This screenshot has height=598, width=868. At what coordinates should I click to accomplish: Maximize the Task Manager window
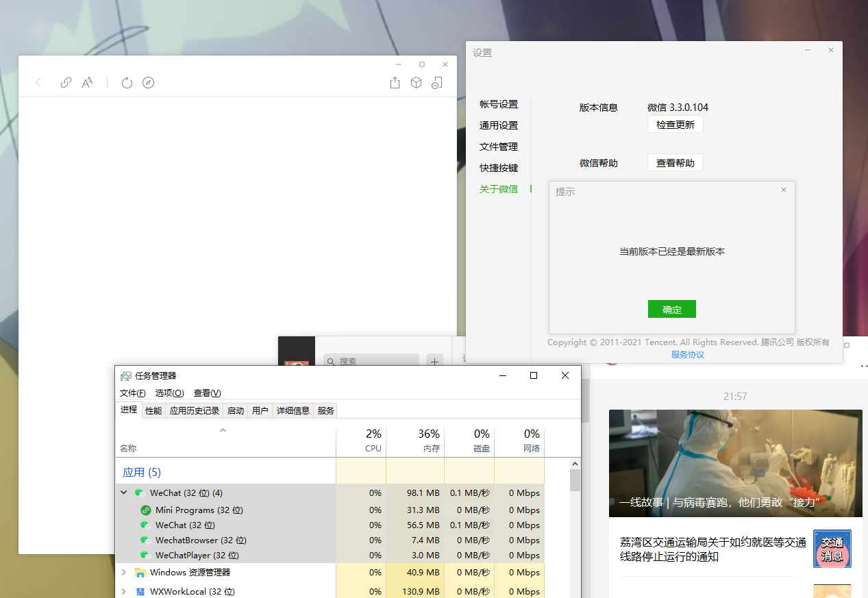click(534, 375)
